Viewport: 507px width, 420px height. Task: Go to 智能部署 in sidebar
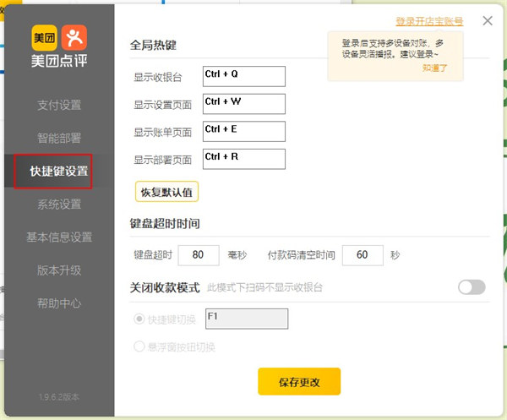(59, 139)
